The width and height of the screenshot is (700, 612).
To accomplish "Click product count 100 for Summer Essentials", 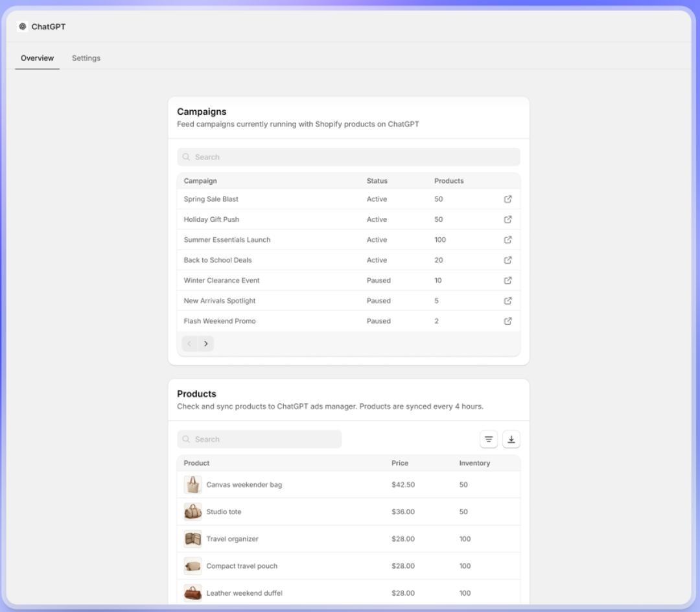I will pos(440,240).
